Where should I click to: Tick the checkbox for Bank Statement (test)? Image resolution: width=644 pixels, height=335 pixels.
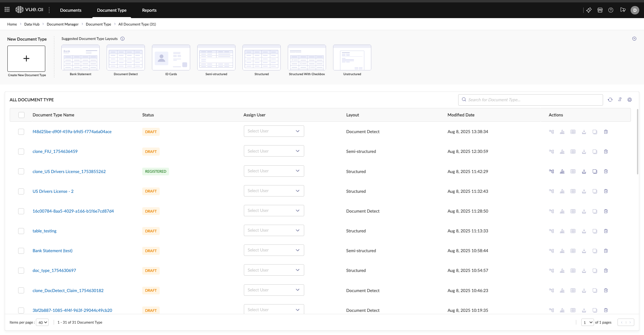point(21,250)
